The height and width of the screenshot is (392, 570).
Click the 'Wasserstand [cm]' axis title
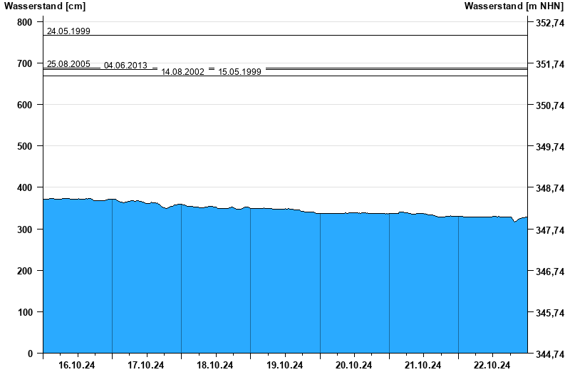point(45,6)
